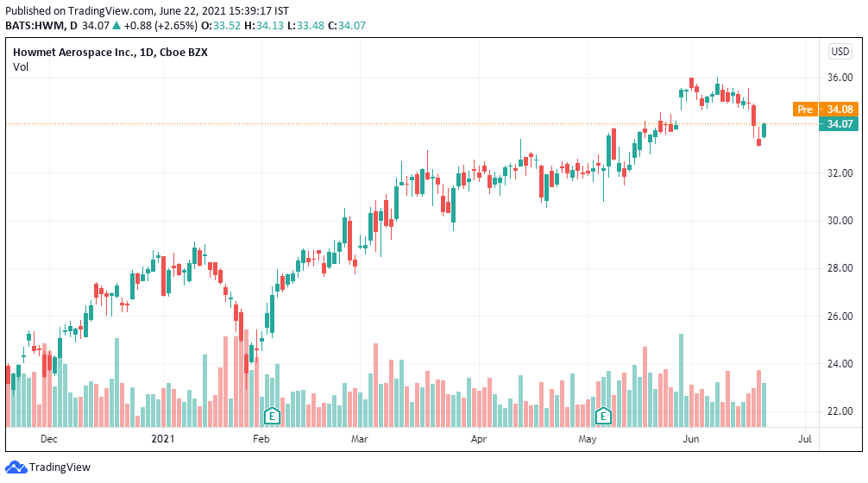Click the 22.00 price axis label
This screenshot has height=483, width=868.
(840, 411)
